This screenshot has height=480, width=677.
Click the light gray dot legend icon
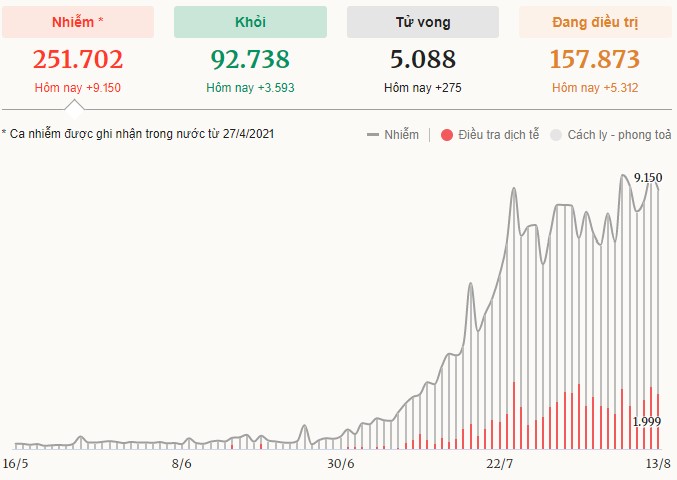pyautogui.click(x=557, y=134)
